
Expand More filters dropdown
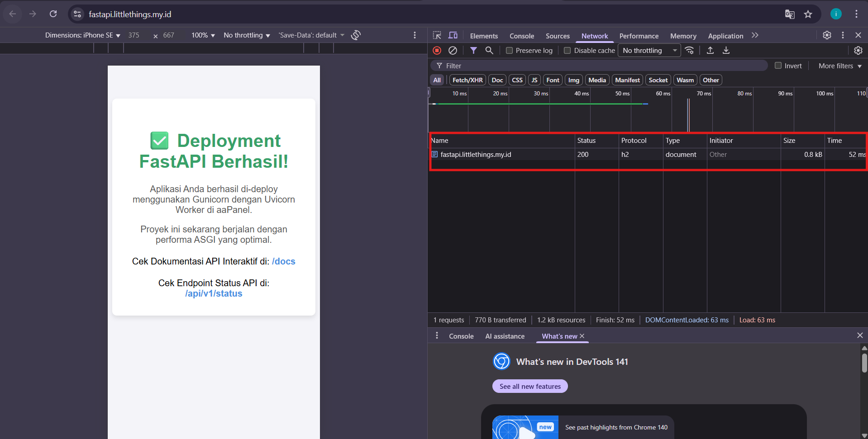pos(840,66)
